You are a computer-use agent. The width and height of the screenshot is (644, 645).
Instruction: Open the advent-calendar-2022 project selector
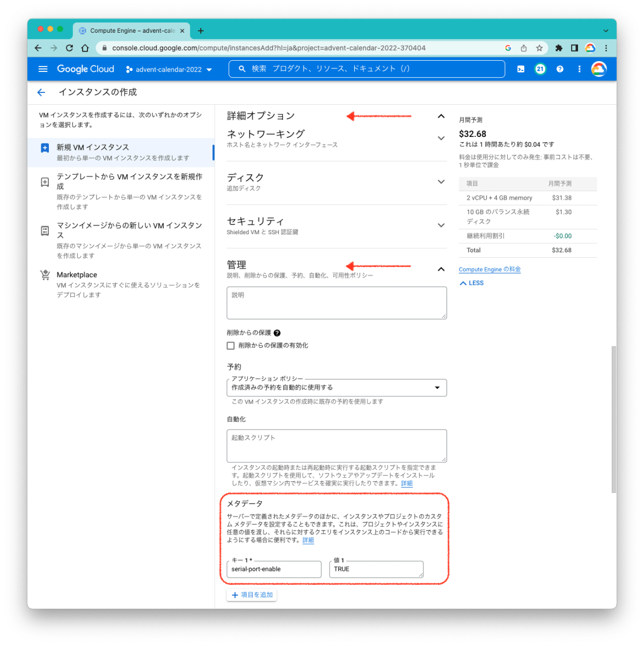(169, 69)
